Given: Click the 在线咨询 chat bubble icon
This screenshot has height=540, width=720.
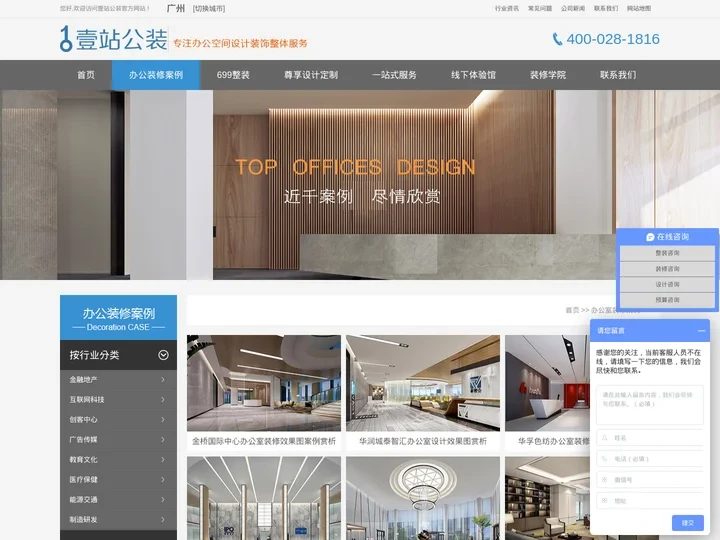Looking at the screenshot, I should (x=650, y=237).
